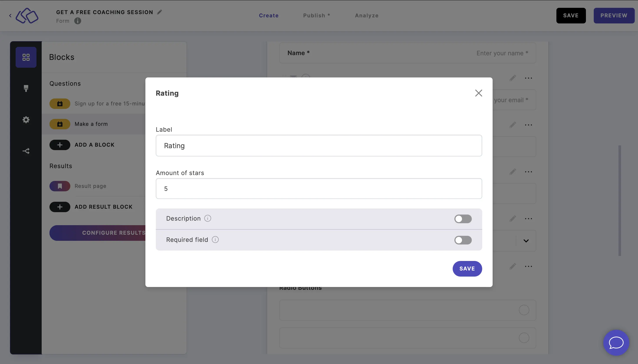Turn on the Required field toggle
Viewport: 638px width, 364px height.
coord(463,240)
